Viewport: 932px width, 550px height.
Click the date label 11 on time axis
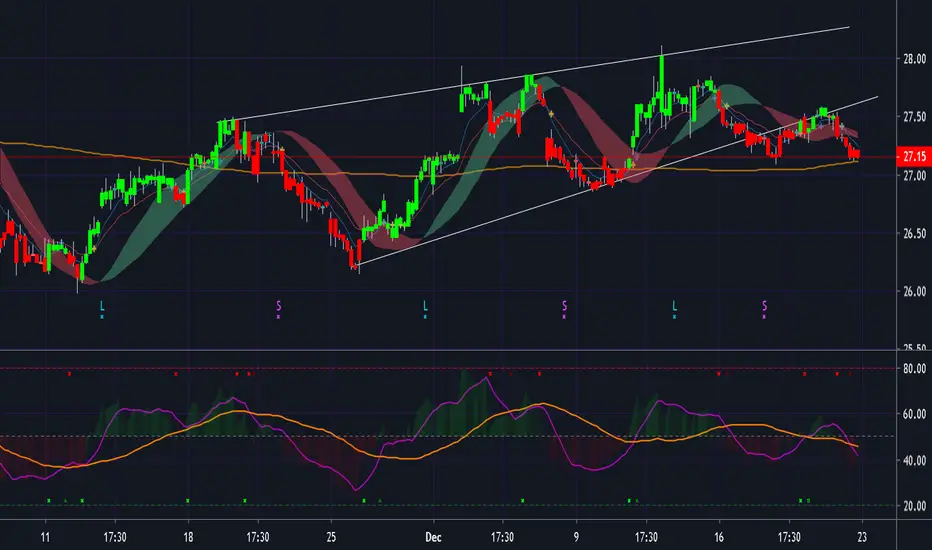[x=45, y=538]
